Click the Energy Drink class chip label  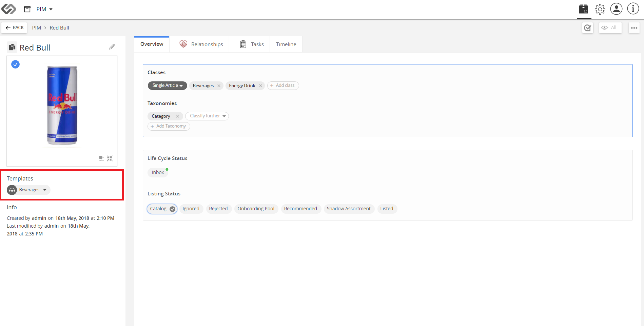pos(242,86)
